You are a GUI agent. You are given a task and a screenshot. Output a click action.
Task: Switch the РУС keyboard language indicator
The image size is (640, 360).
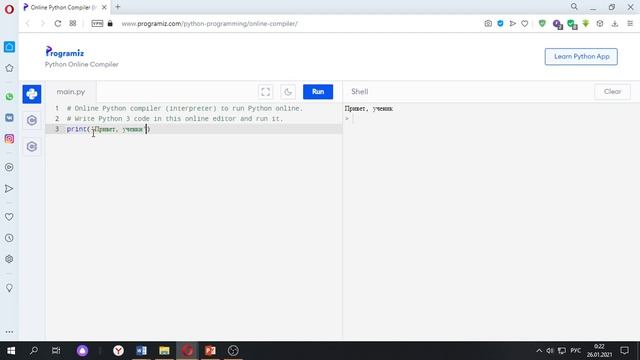[576, 351]
